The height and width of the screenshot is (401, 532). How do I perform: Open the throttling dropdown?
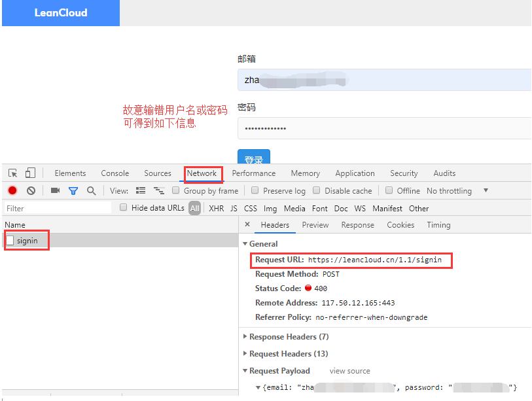[x=486, y=191]
